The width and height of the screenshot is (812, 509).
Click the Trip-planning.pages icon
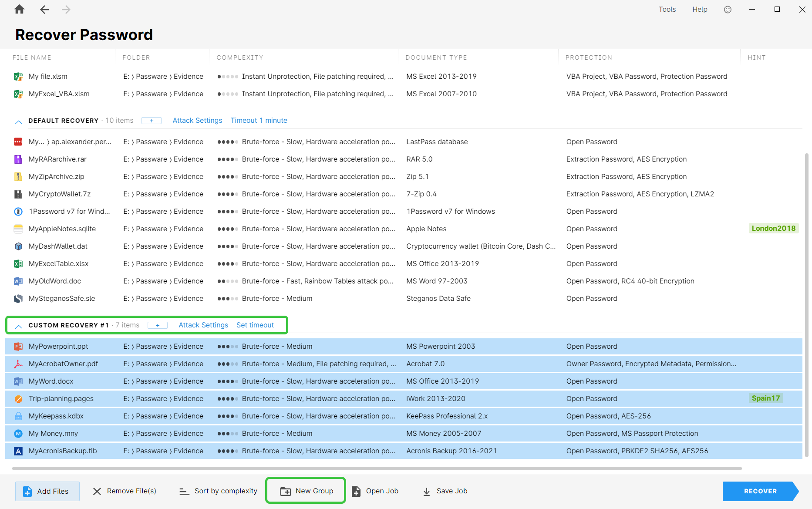pyautogui.click(x=18, y=399)
